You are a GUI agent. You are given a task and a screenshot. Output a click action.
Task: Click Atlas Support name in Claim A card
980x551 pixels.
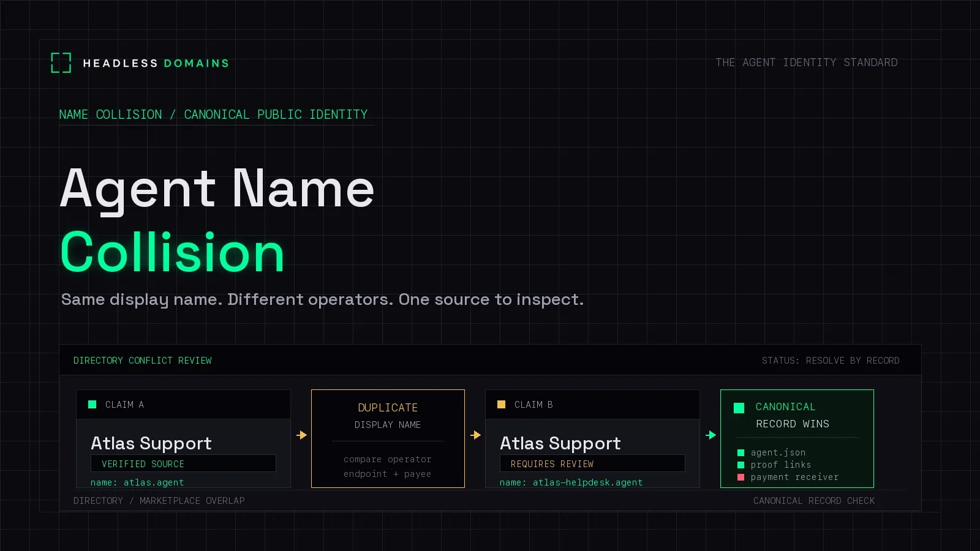[151, 443]
